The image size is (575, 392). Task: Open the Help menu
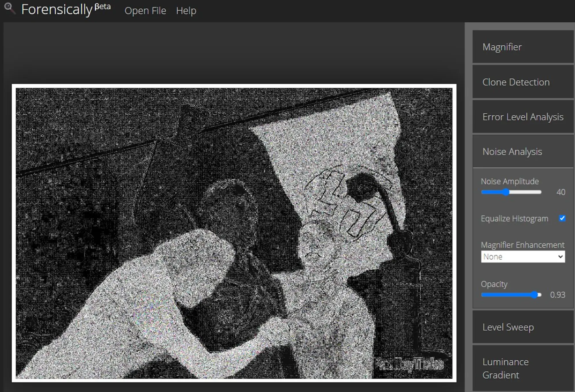click(x=186, y=11)
